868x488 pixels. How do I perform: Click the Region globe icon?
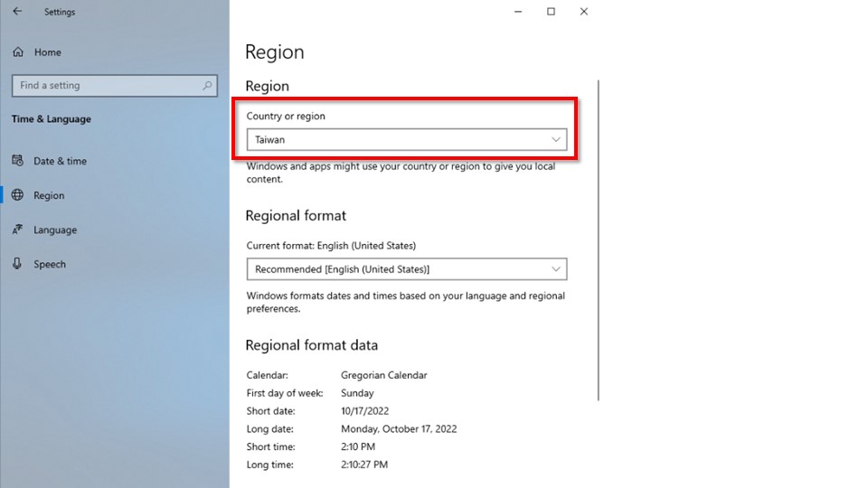[17, 195]
